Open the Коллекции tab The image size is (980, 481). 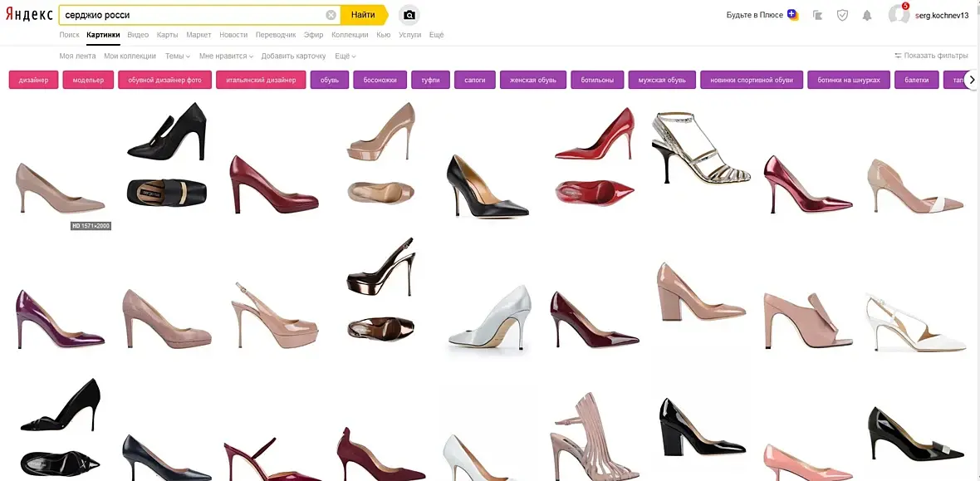coord(350,35)
